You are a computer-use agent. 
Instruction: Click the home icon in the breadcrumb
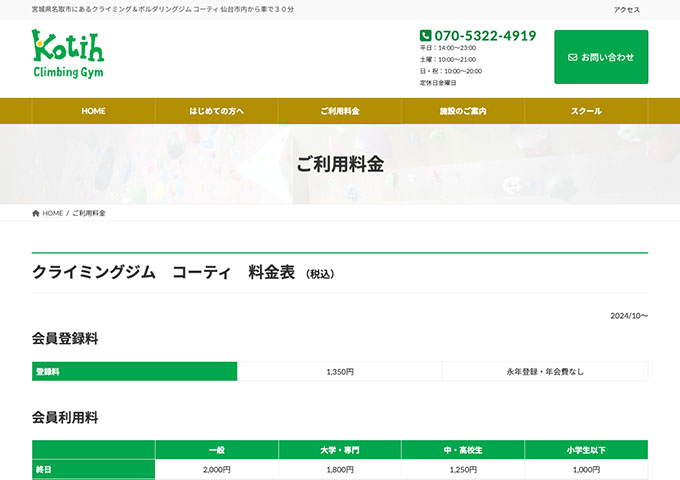coord(36,213)
